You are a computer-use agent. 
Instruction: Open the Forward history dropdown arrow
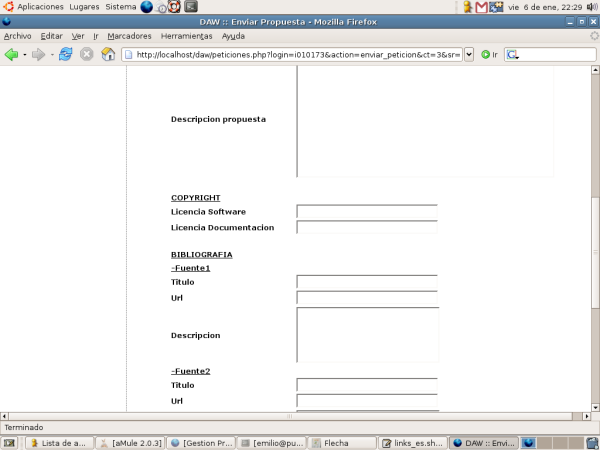point(52,55)
